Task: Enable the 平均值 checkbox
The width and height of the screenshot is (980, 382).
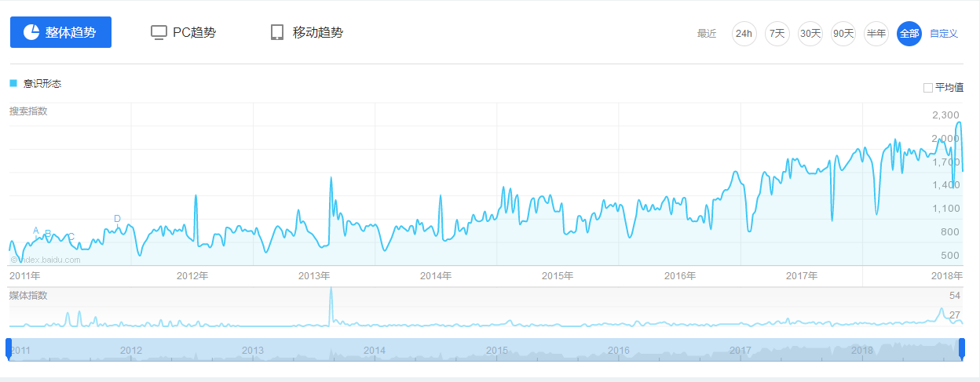Action: 928,88
